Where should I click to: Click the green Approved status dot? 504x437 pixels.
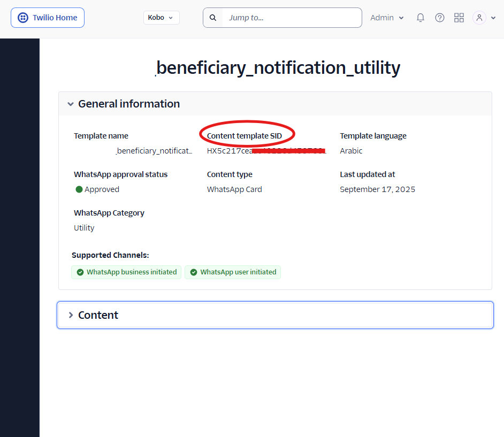point(79,189)
